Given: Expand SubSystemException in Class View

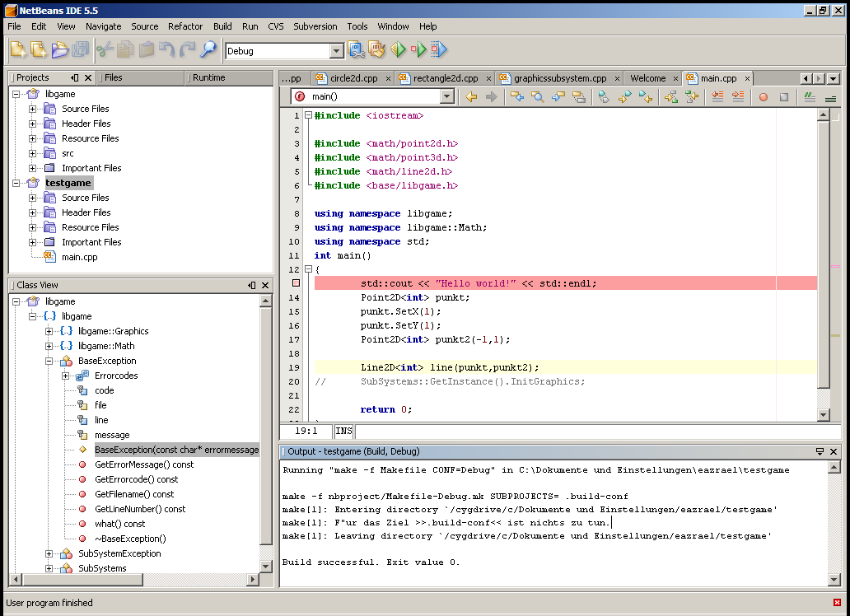Looking at the screenshot, I should pos(49,553).
